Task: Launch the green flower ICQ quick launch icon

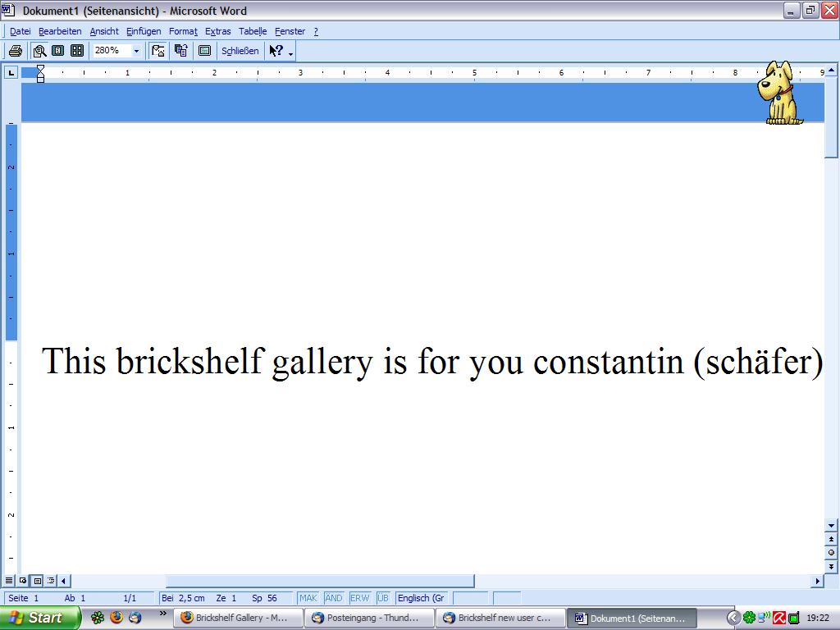Action: point(98,618)
